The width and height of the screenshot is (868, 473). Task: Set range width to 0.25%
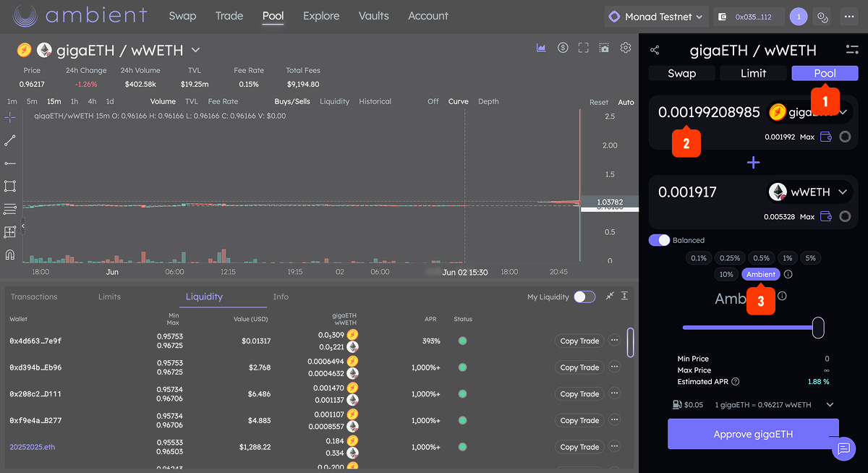coord(730,258)
